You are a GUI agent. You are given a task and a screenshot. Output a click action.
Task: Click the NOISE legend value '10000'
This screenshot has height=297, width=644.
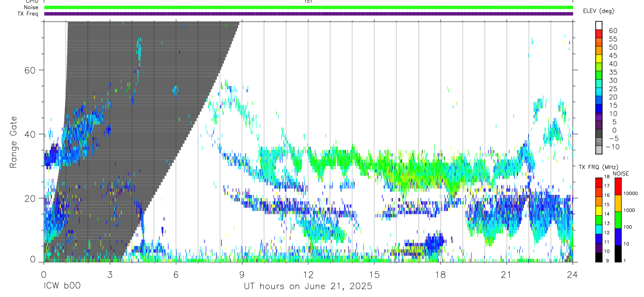tap(630, 193)
